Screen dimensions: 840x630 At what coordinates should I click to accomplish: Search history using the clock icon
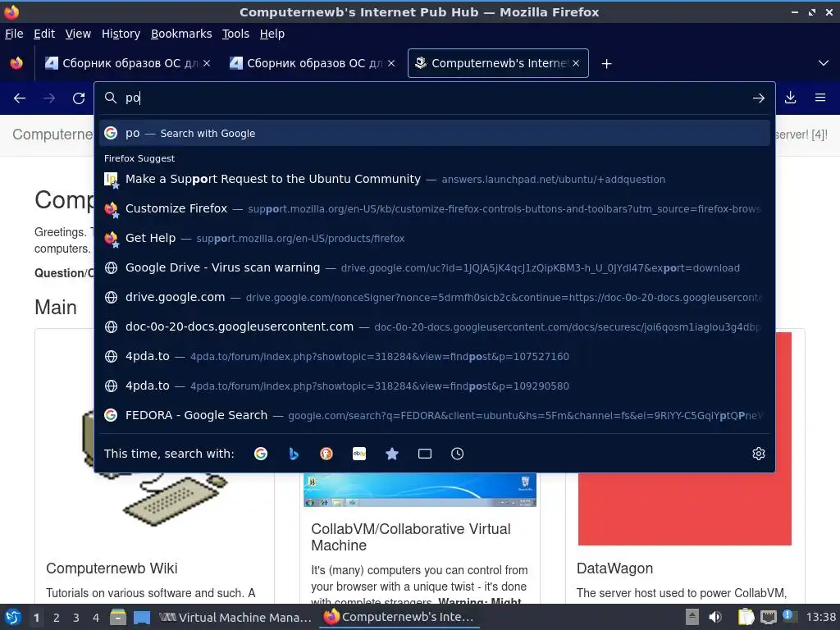coord(457,454)
